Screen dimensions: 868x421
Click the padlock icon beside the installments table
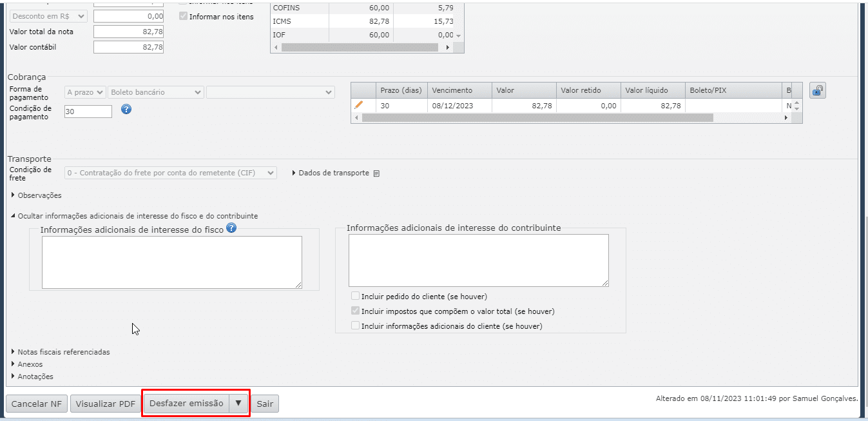pyautogui.click(x=818, y=91)
